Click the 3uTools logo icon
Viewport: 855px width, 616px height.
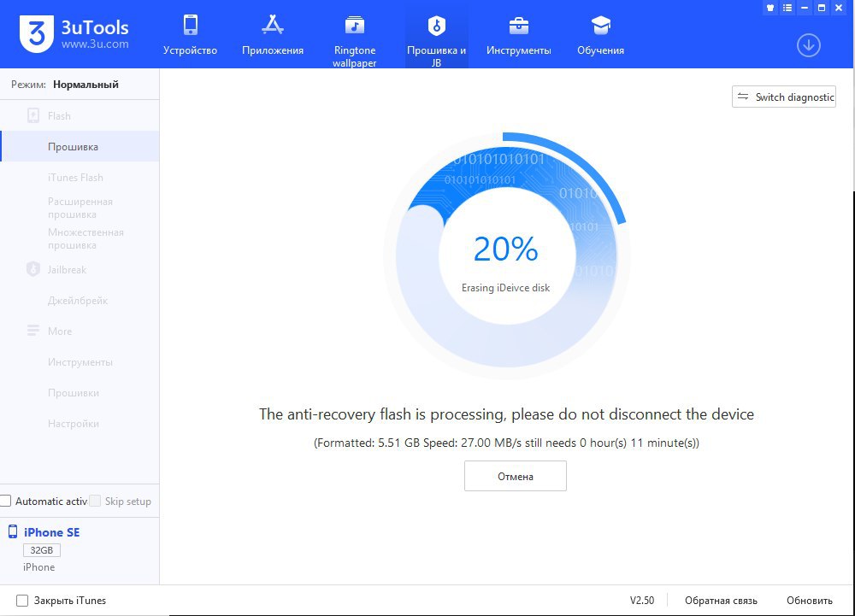coord(37,34)
